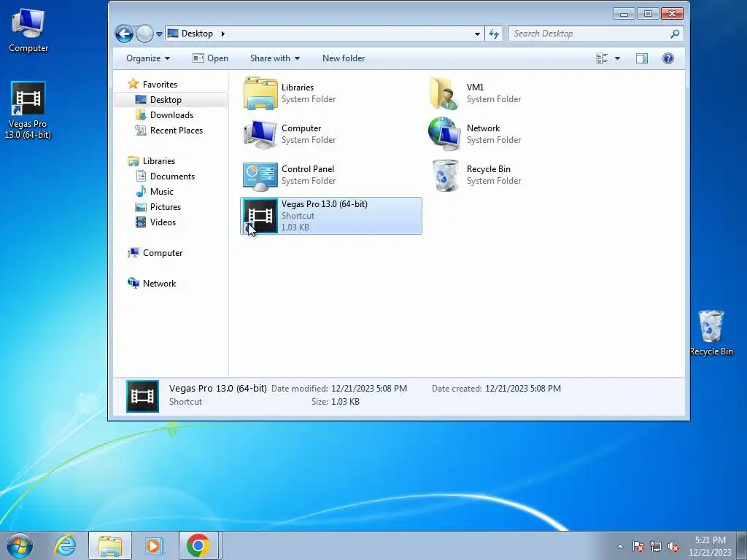Click the Help question mark icon
747x560 pixels.
click(668, 58)
